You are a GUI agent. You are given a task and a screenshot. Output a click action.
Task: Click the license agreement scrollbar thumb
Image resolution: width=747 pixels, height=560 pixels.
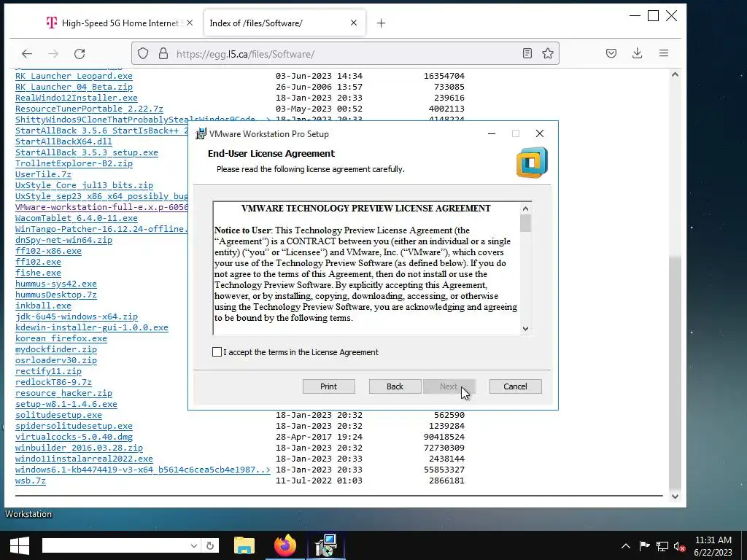(x=525, y=223)
